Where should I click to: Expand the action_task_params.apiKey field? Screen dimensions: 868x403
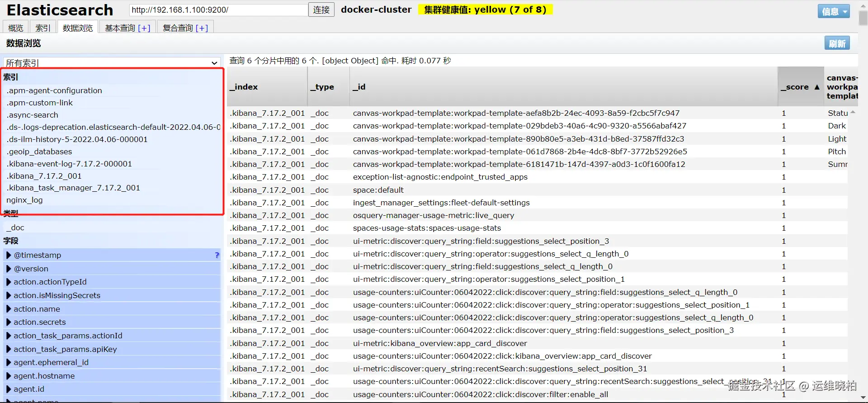point(9,349)
